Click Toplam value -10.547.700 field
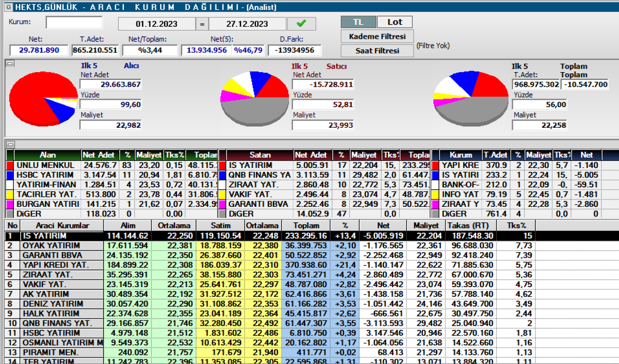The image size is (619, 364). [585, 85]
